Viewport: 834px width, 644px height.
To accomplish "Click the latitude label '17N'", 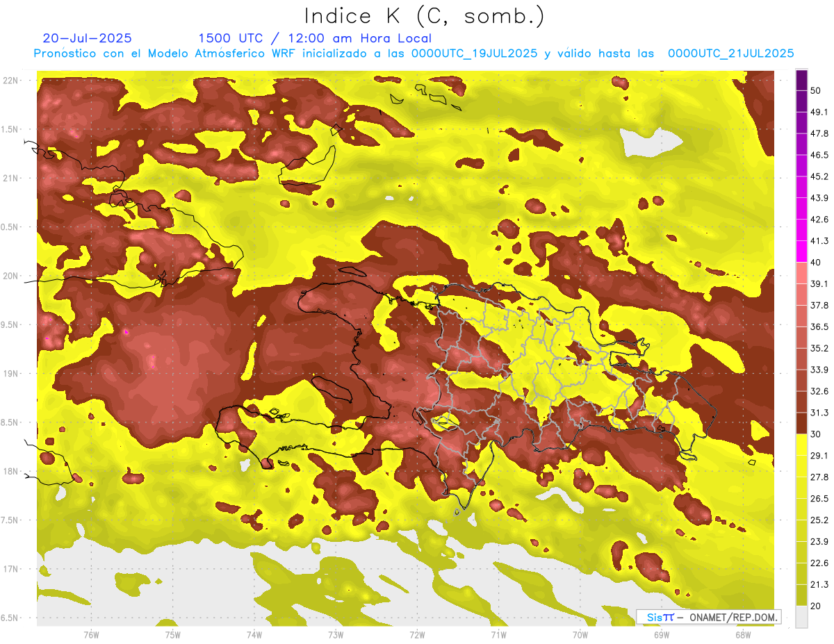I will click(x=12, y=570).
